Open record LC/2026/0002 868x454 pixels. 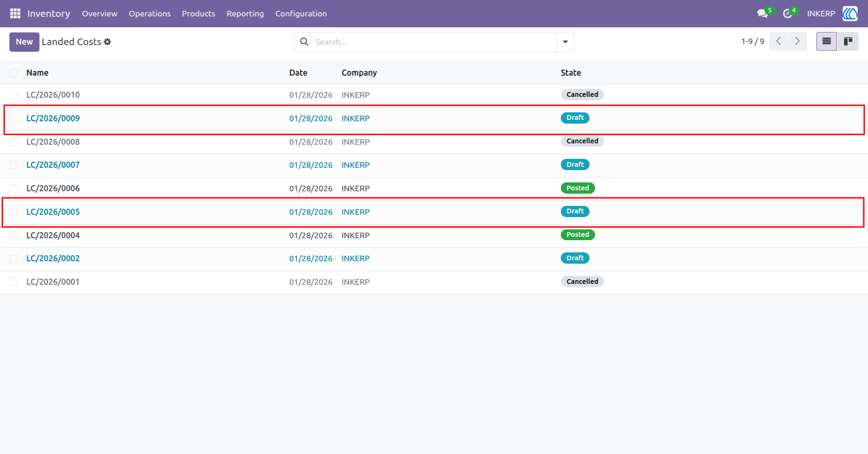point(53,258)
